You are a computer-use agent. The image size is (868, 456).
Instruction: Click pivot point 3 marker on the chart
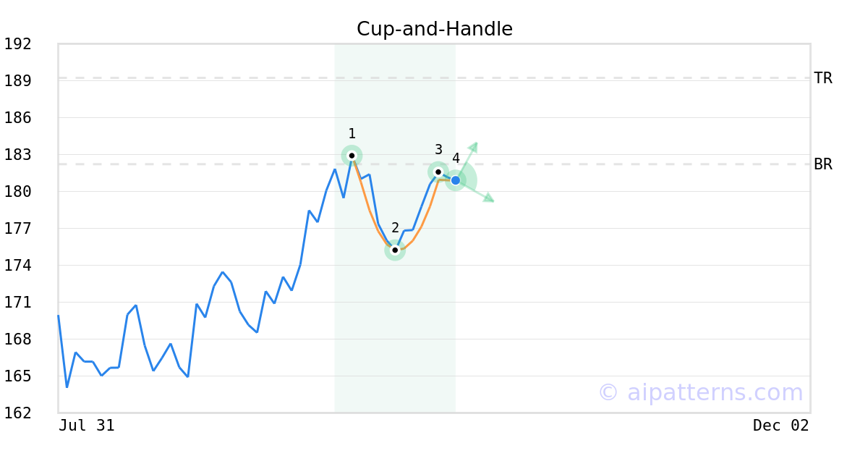(x=438, y=172)
